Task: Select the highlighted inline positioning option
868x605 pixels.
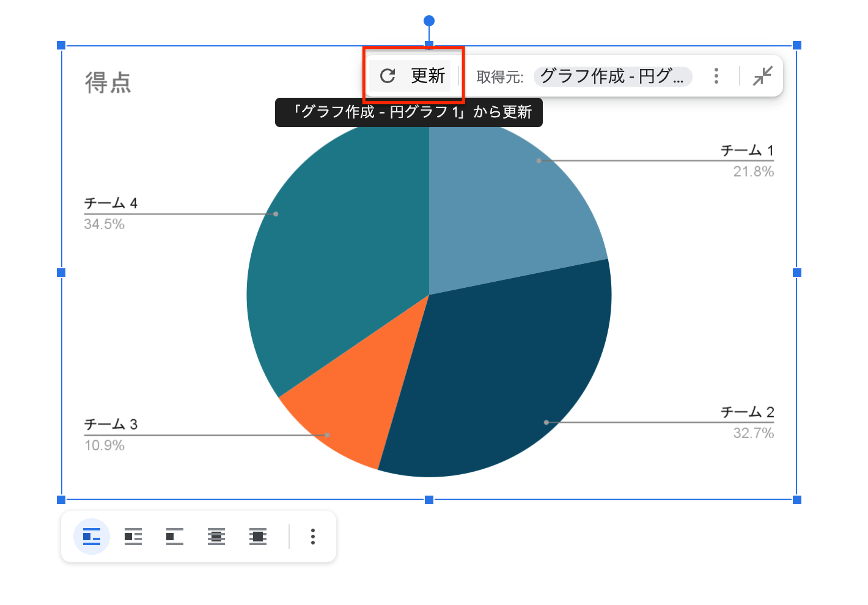Action: (x=90, y=537)
